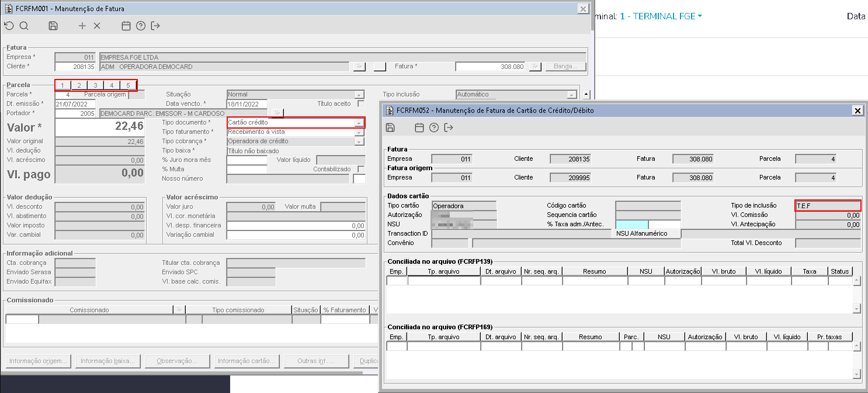Click the Pr. taxas column header in FCRFP169 grid
Image resolution: width=868 pixels, height=393 pixels.
tap(830, 337)
